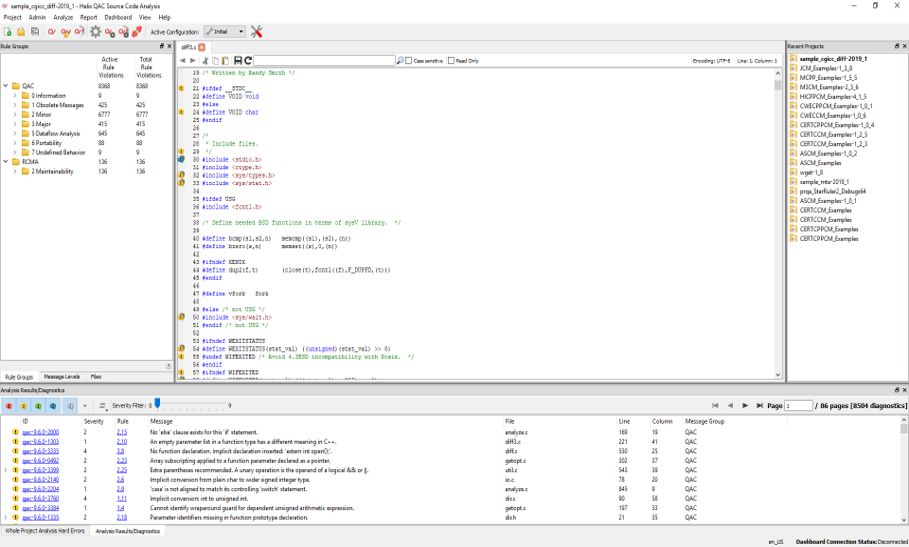The width and height of the screenshot is (909, 547).
Task: Click the red error diagnostics filter icon
Action: click(x=10, y=406)
